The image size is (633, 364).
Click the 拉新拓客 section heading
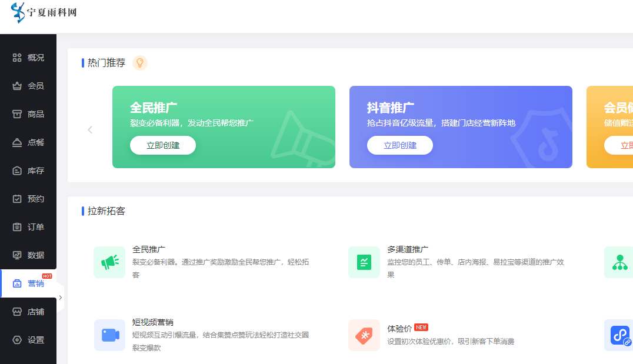tap(106, 211)
